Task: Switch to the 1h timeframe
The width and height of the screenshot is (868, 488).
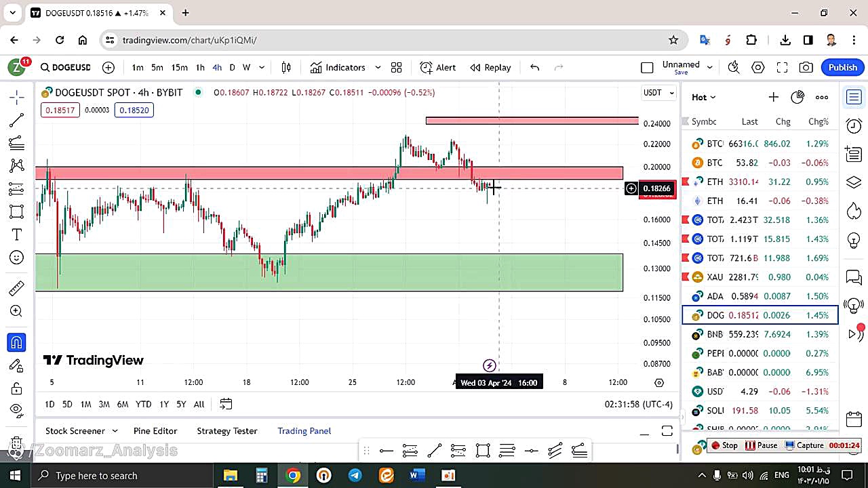Action: pos(200,67)
